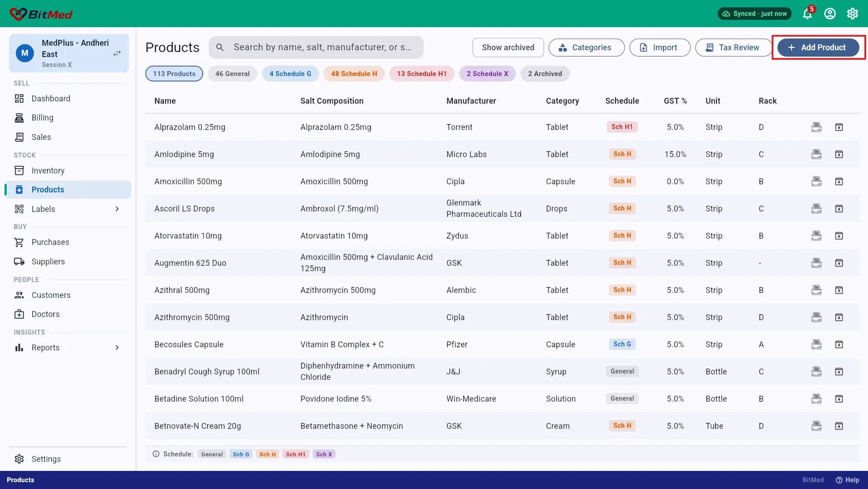Click the Import button
This screenshot has height=489, width=868.
[x=660, y=48]
